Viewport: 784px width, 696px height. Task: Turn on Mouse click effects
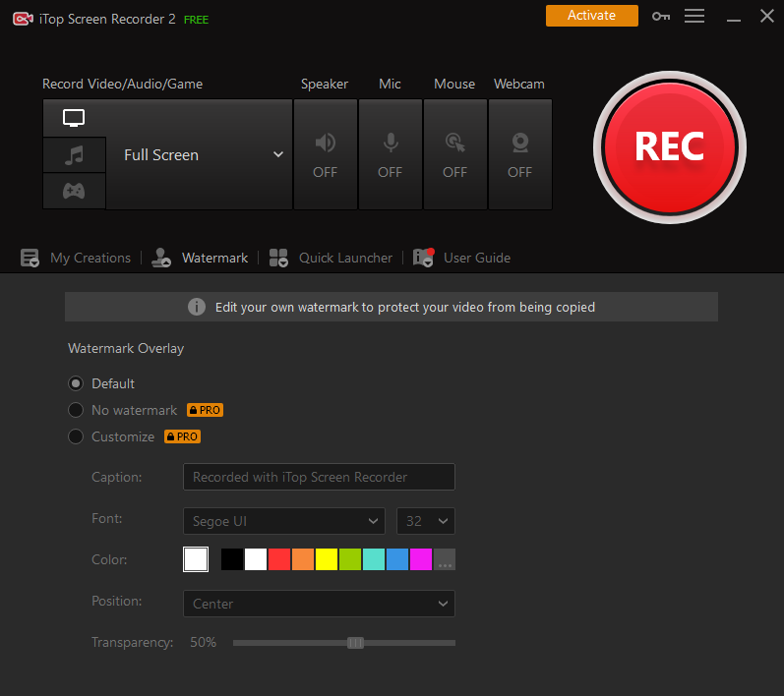454,154
